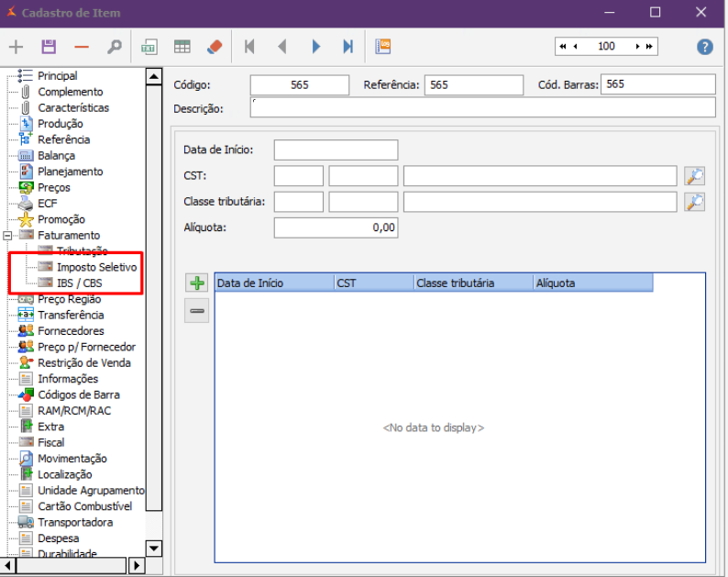
Task: Sort by CST column header
Action: click(374, 283)
